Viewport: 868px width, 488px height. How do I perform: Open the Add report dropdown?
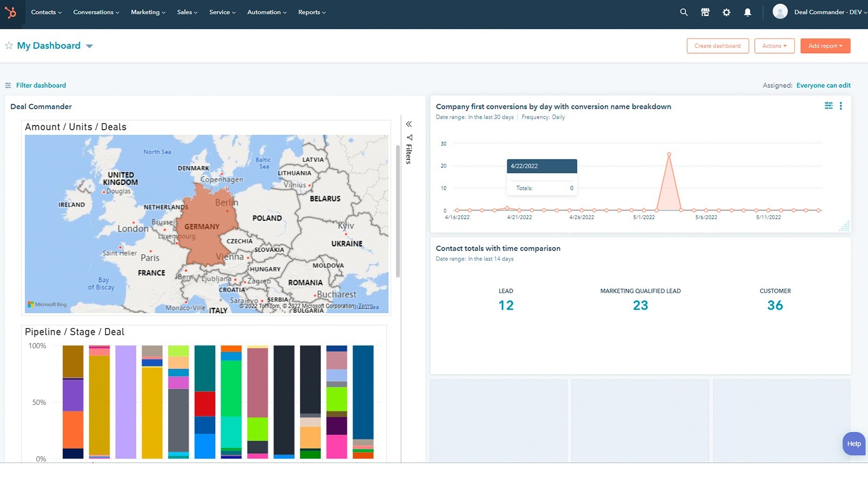(825, 46)
